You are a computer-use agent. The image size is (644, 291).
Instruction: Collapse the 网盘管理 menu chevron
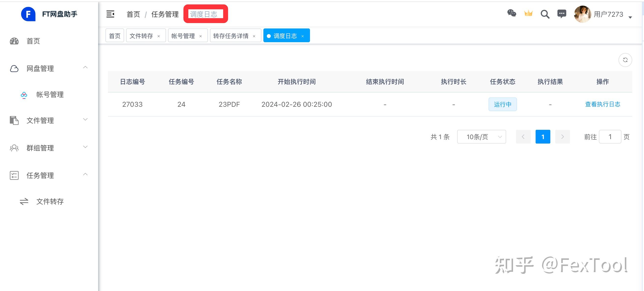click(85, 67)
